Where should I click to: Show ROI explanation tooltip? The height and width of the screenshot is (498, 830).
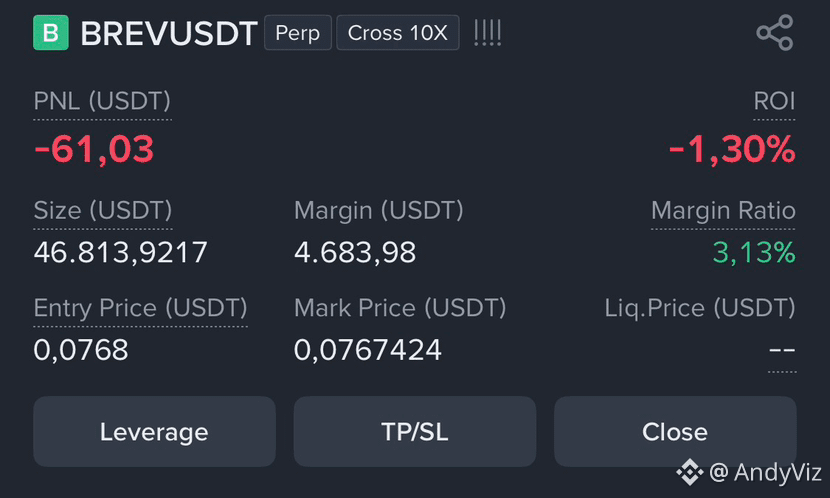[x=774, y=101]
